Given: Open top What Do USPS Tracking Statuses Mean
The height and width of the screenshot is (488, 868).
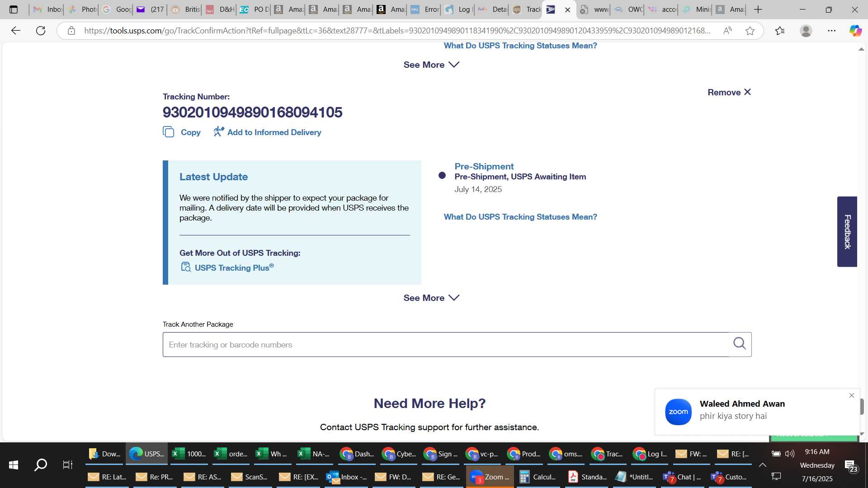Looking at the screenshot, I should coord(520,46).
